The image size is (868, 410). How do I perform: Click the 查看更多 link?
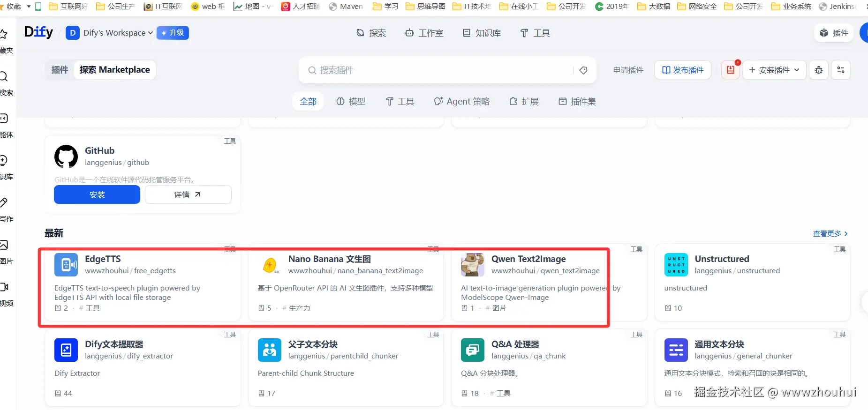[x=830, y=234]
